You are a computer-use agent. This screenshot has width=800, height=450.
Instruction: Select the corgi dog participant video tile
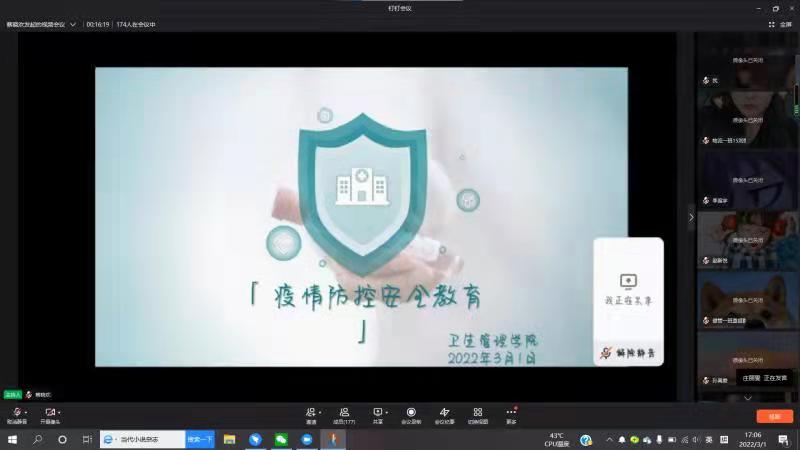coord(746,298)
